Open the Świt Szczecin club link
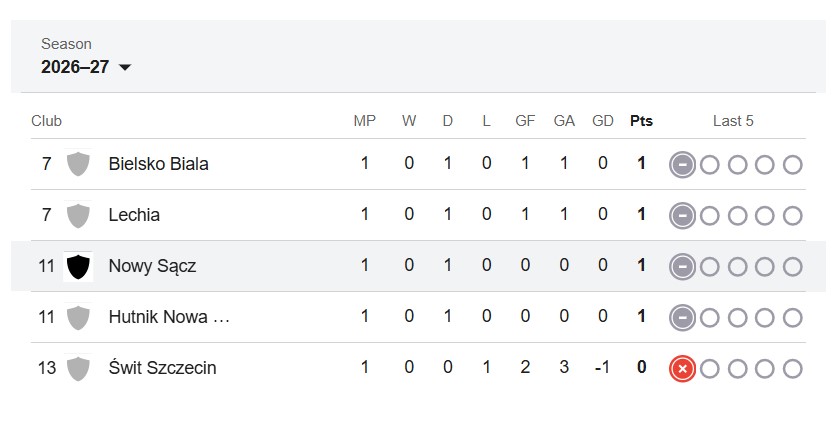This screenshot has height=421, width=840. click(x=162, y=368)
